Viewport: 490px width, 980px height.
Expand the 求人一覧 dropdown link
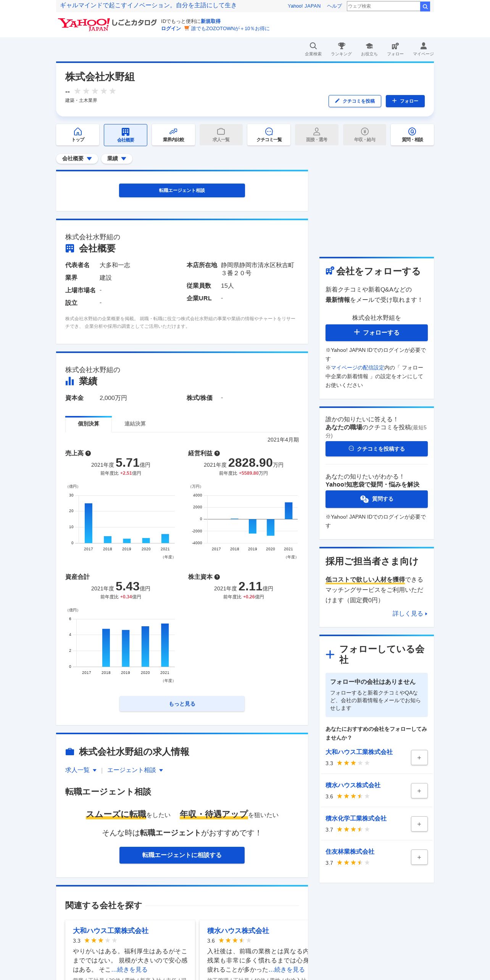pyautogui.click(x=81, y=770)
